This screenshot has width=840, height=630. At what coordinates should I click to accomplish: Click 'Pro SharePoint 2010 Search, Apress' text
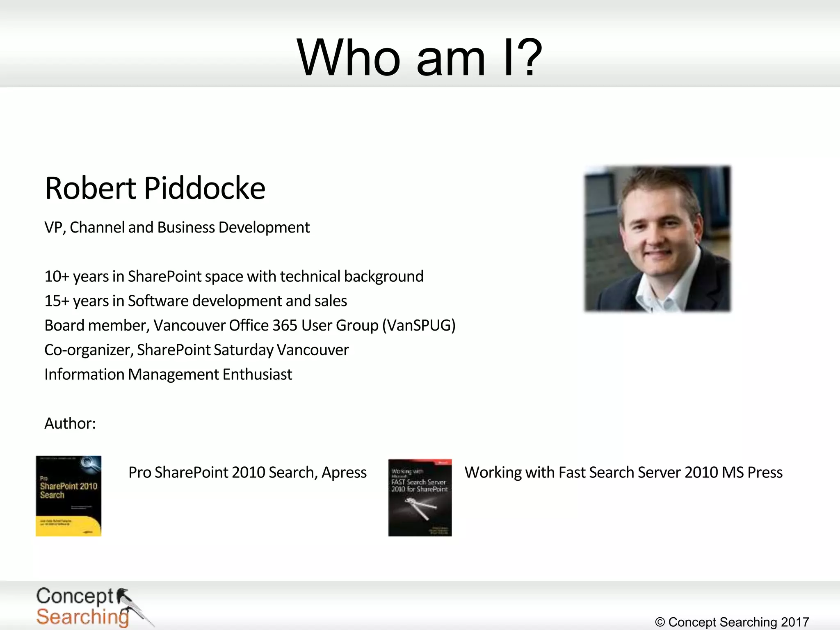247,472
